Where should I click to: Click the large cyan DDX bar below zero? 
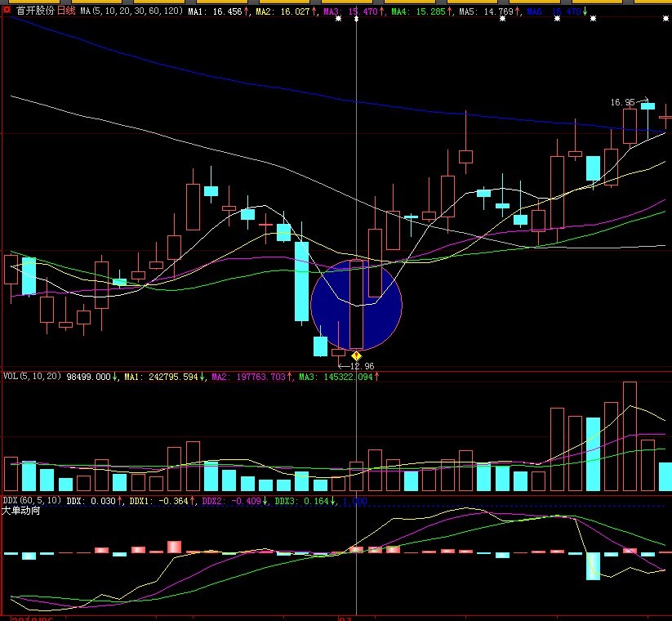click(x=593, y=566)
